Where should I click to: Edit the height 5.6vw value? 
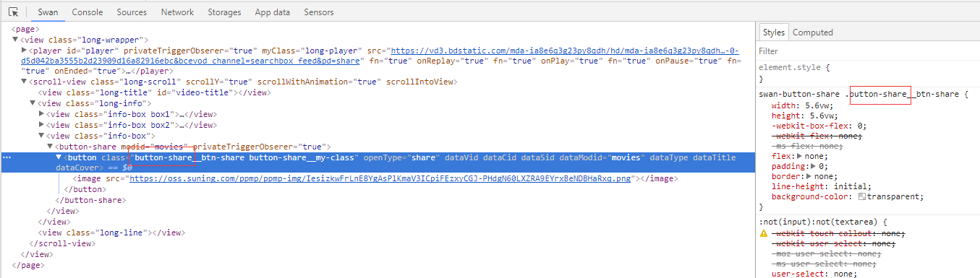(x=822, y=115)
